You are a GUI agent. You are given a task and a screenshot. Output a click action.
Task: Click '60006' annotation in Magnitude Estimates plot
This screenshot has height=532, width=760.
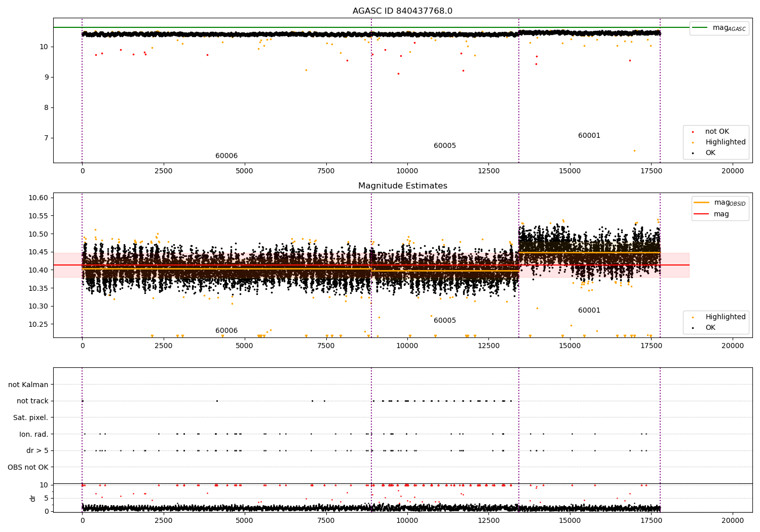(x=226, y=331)
